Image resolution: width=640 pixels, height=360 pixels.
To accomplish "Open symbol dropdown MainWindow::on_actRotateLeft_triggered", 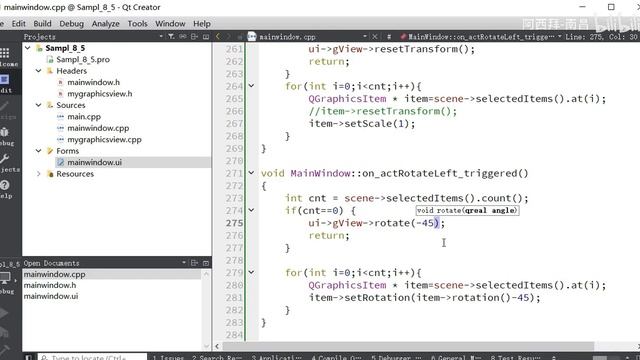I will click(x=481, y=37).
